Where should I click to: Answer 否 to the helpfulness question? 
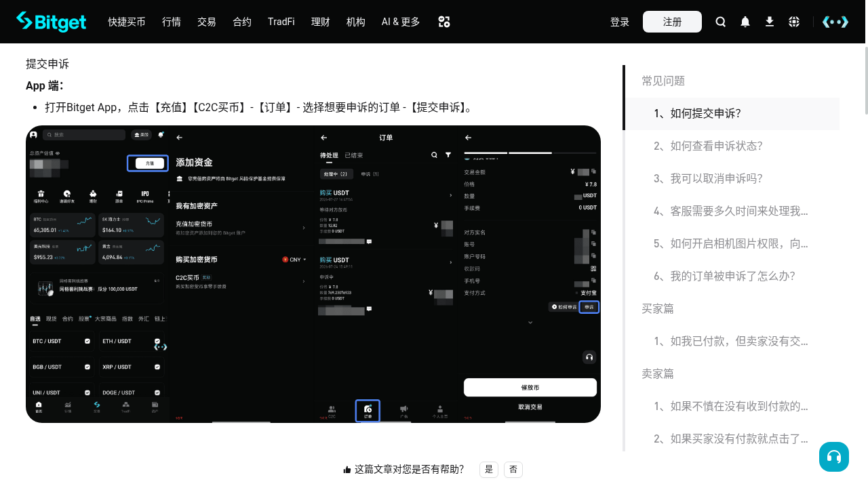(x=513, y=470)
